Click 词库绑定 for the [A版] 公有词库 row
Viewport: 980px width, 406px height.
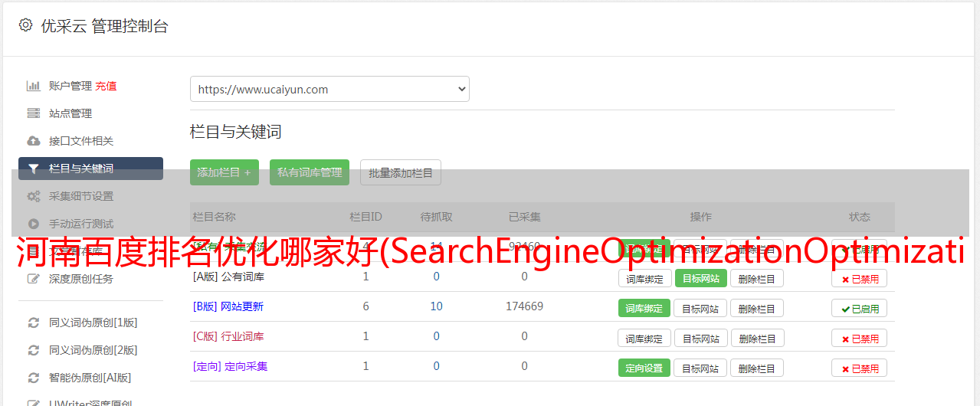[644, 279]
